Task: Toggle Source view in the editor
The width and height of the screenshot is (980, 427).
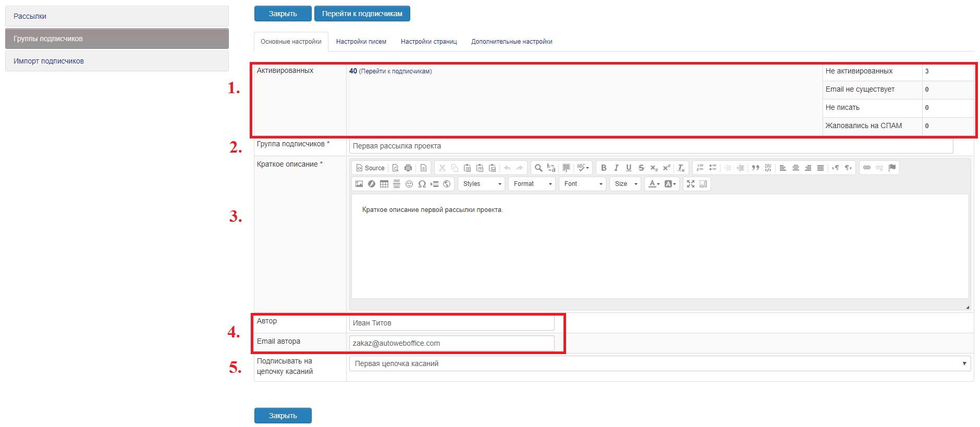Action: click(370, 168)
